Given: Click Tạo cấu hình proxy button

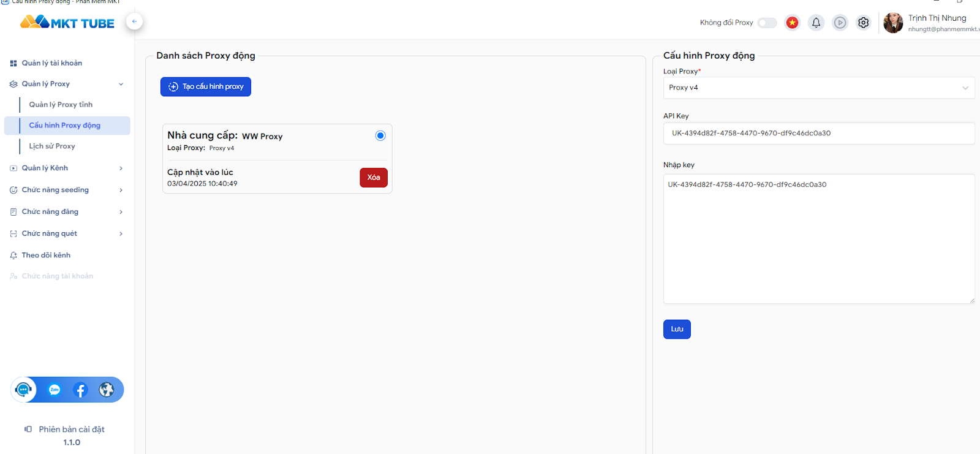Looking at the screenshot, I should coord(206,86).
